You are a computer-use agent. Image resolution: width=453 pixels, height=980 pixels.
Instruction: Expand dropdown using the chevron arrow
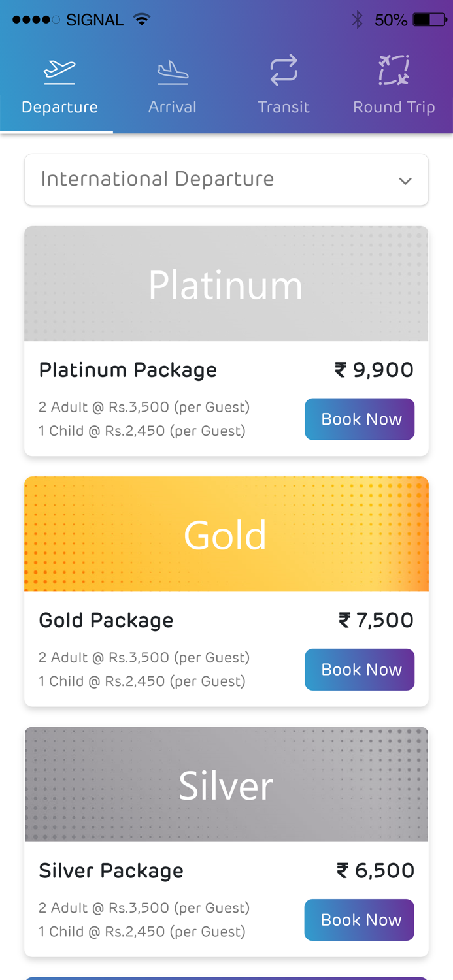(405, 181)
